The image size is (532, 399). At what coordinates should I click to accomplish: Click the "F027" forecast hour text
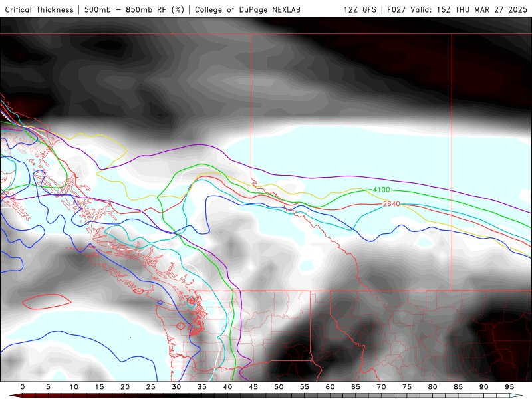(396, 10)
